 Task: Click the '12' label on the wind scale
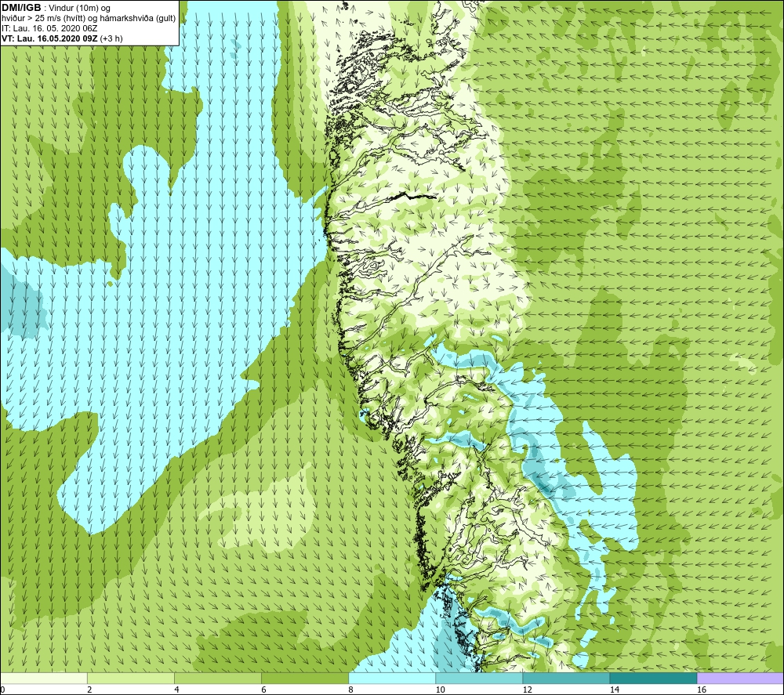tap(527, 690)
